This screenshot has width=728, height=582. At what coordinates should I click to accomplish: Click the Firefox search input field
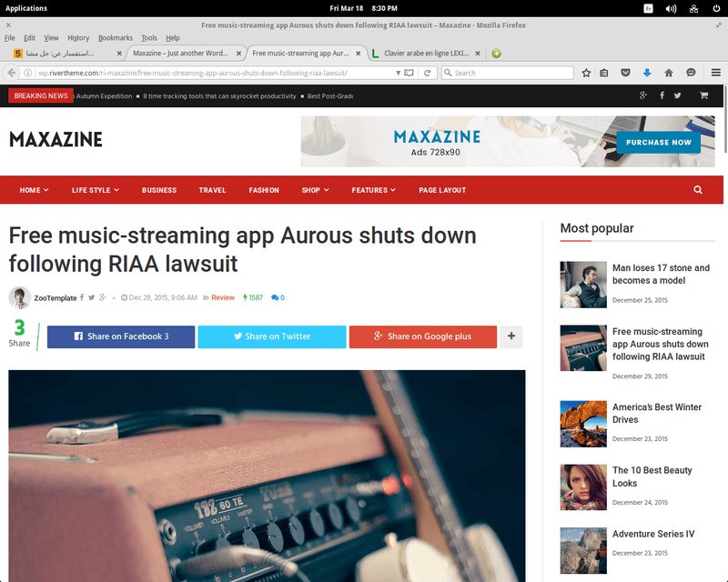point(508,73)
